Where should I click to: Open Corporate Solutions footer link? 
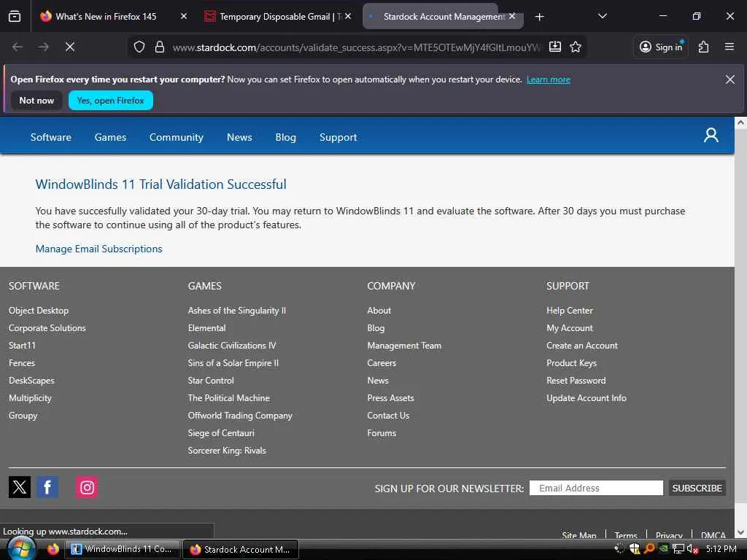click(47, 328)
